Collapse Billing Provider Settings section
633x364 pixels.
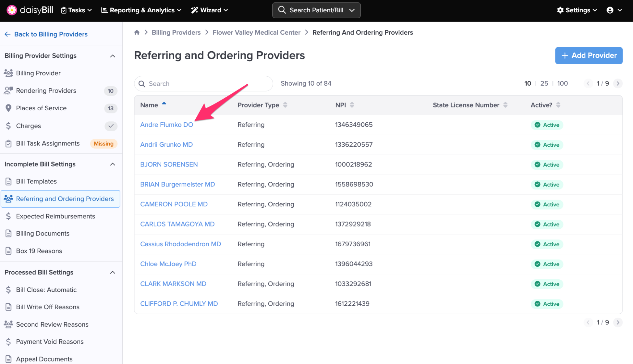[113, 56]
